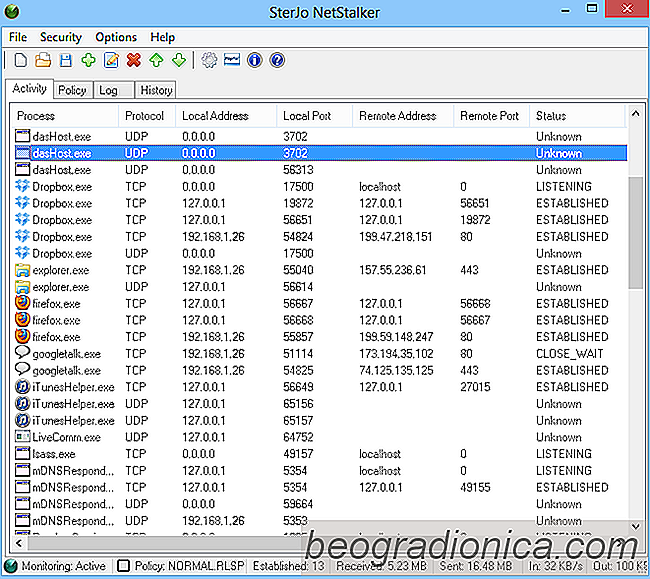Click the mDNSRespond icon on port 59664 row
Viewport: 650px width, 579px height.
click(x=22, y=503)
